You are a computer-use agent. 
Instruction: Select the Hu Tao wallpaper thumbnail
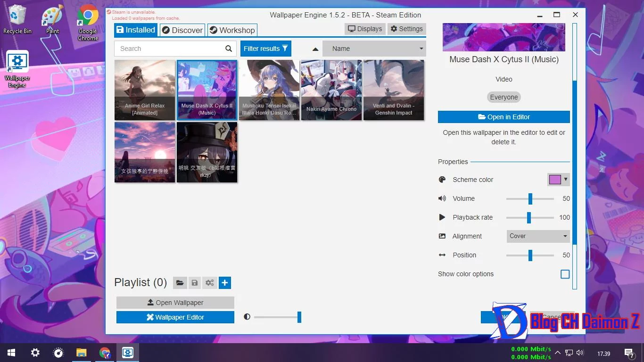pos(207,152)
